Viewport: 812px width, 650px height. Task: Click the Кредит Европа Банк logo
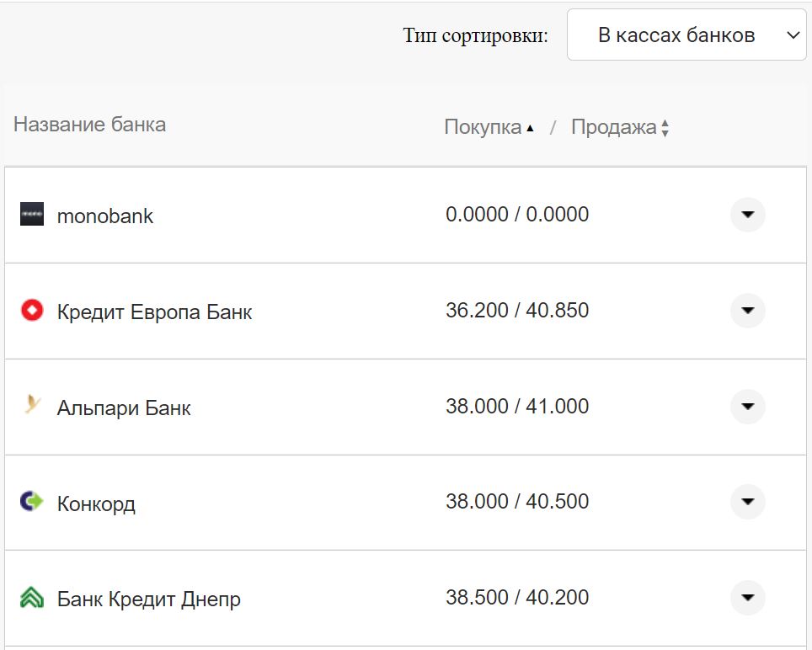(32, 311)
